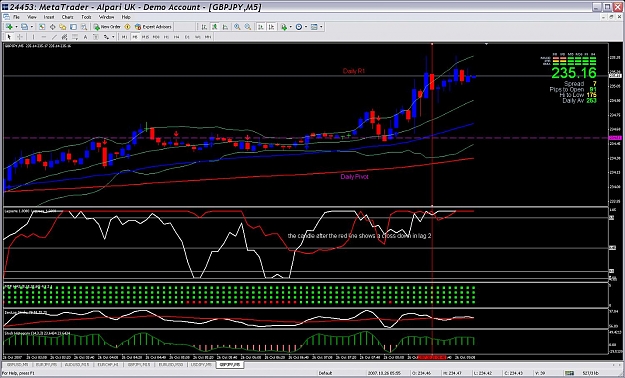Open the EURJPY M5 chart tab
The image size is (625, 378).
click(x=46, y=364)
